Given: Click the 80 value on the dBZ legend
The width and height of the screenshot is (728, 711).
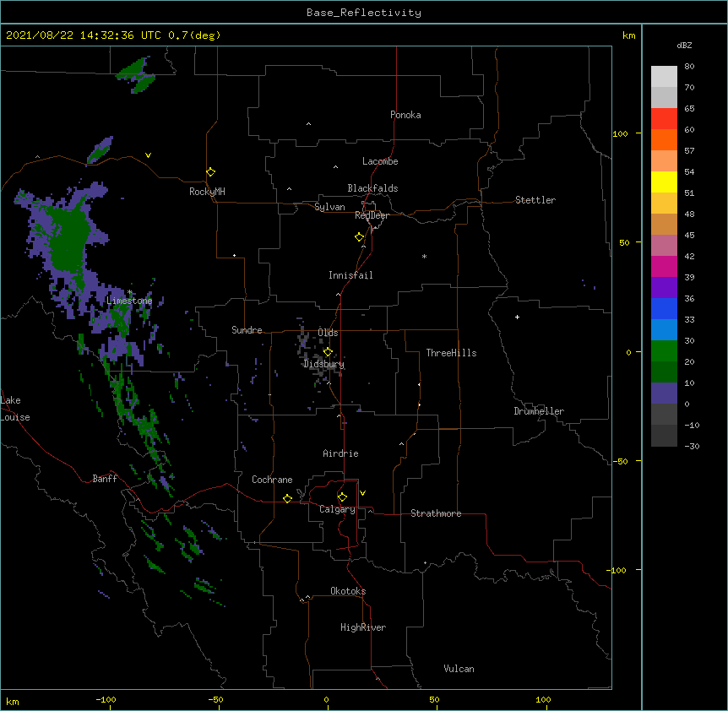Looking at the screenshot, I should [689, 67].
